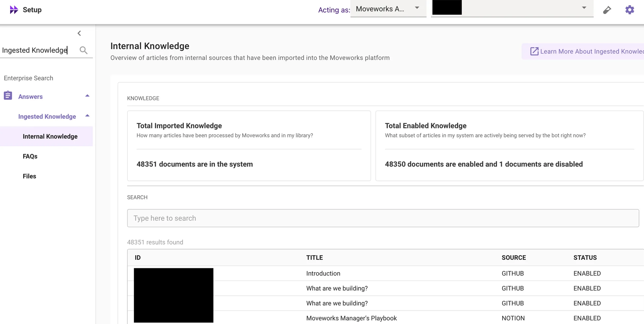Click the GITHUB source in Introduction row
This screenshot has height=324, width=644.
coord(513,274)
